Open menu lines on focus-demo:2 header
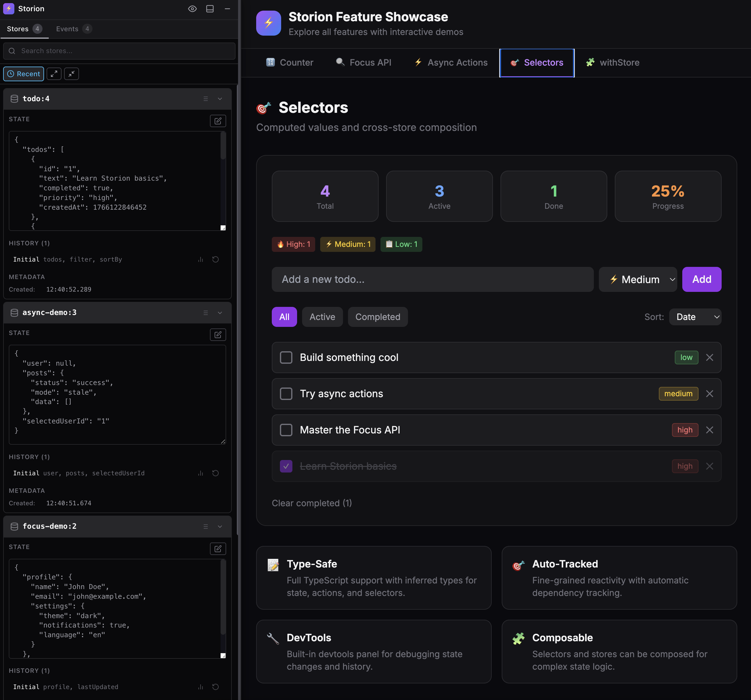Screen dimensions: 751x700 pos(206,527)
